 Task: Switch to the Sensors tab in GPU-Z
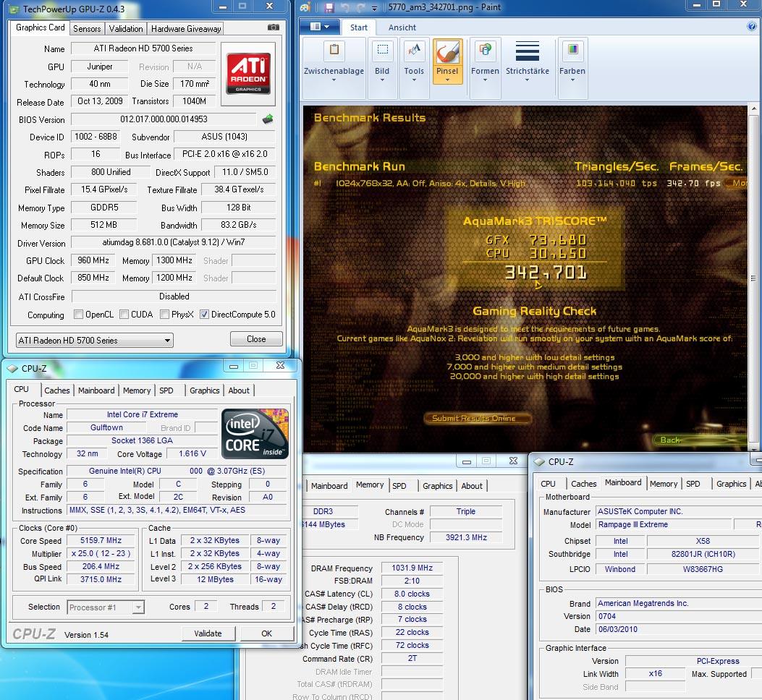point(87,29)
